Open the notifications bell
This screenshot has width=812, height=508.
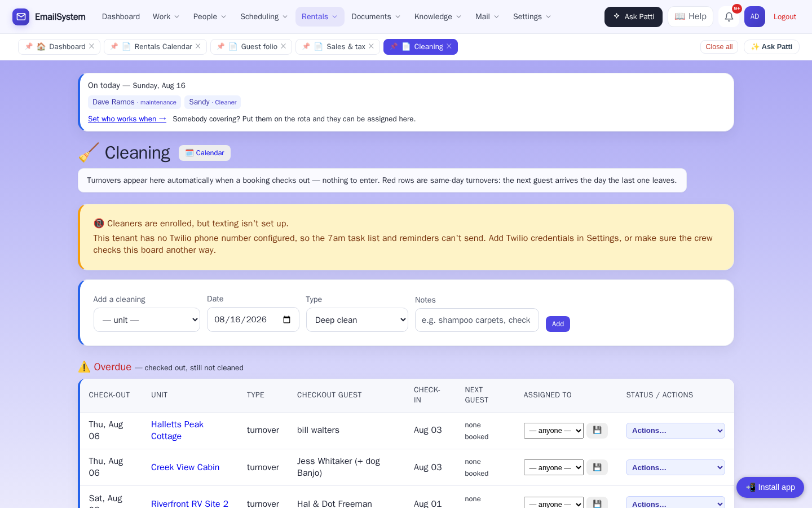[729, 17]
